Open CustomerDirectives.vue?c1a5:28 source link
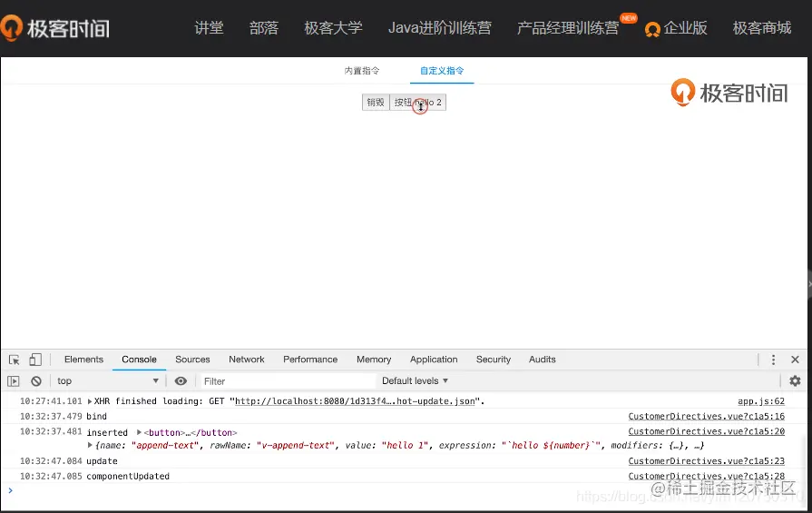The width and height of the screenshot is (812, 513). [x=707, y=476]
